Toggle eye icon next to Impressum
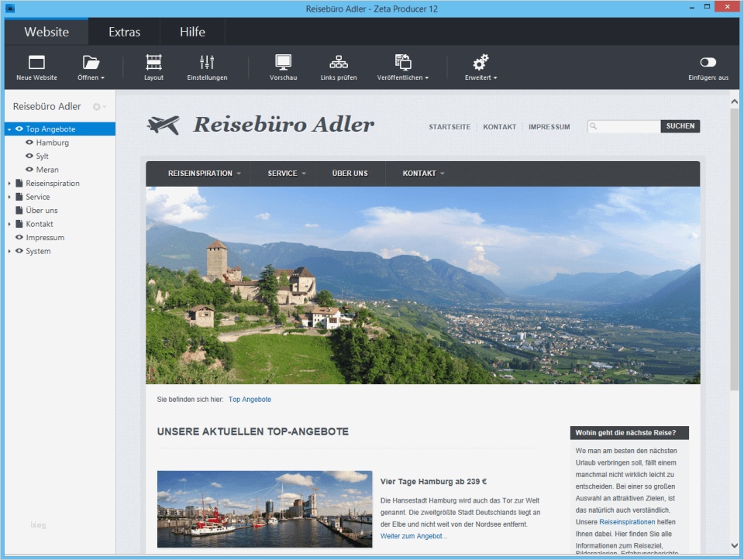The image size is (744, 560). (19, 237)
